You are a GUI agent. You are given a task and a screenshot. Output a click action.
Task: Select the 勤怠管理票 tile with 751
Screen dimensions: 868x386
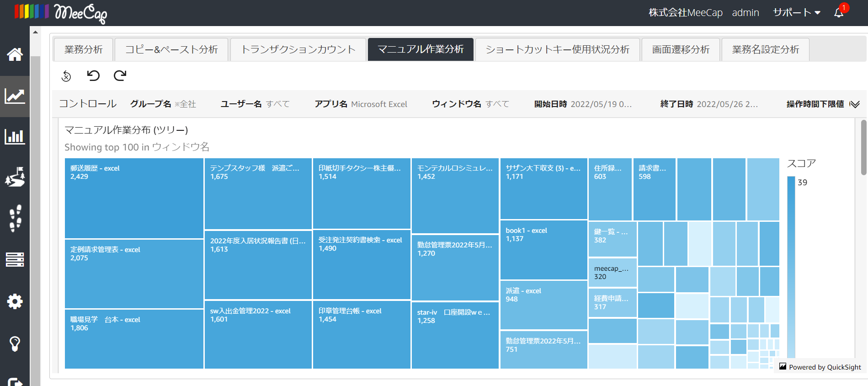click(544, 349)
